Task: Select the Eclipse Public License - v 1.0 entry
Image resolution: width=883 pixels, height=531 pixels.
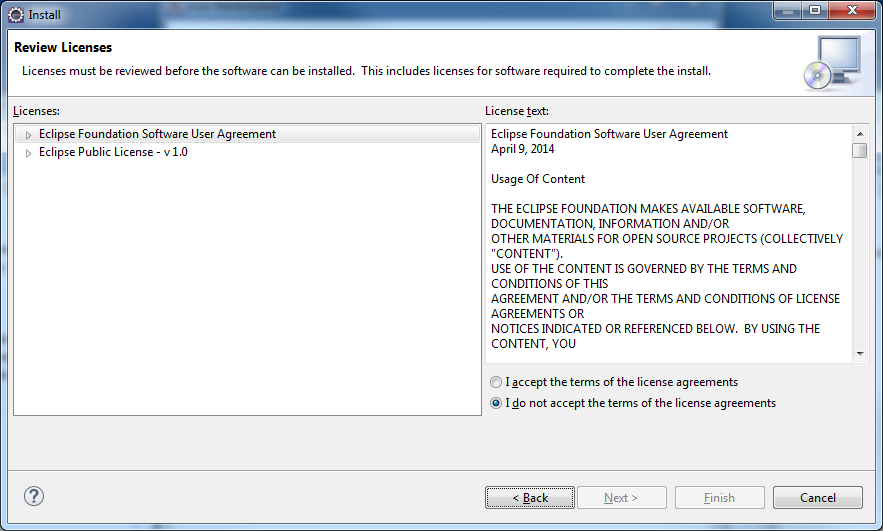Action: pyautogui.click(x=113, y=152)
